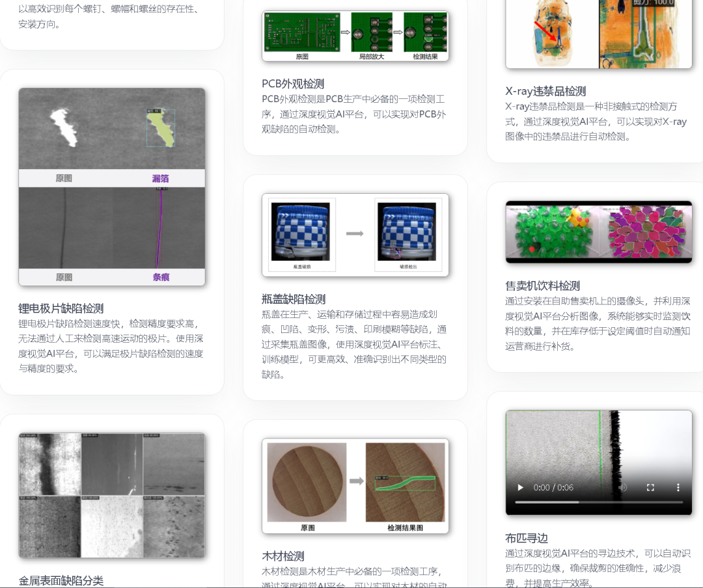Open the video player's more options menu
The width and height of the screenshot is (703, 588).
pos(677,487)
